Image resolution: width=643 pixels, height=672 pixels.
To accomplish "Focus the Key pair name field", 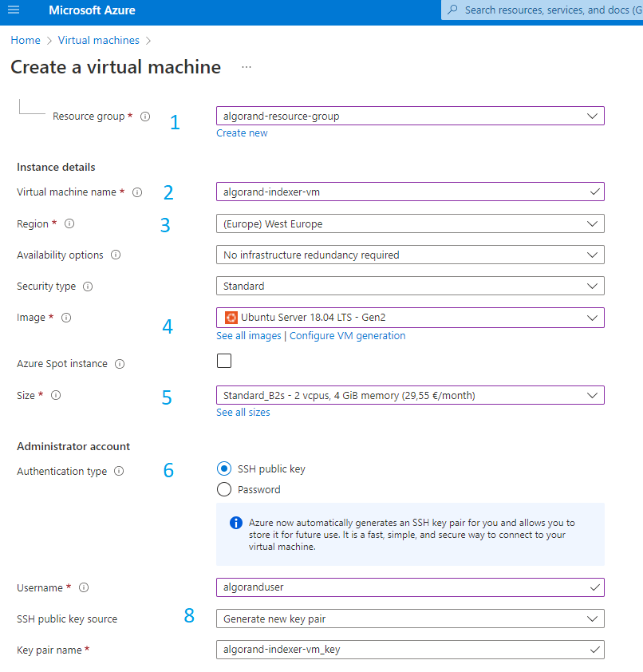I will pos(410,650).
